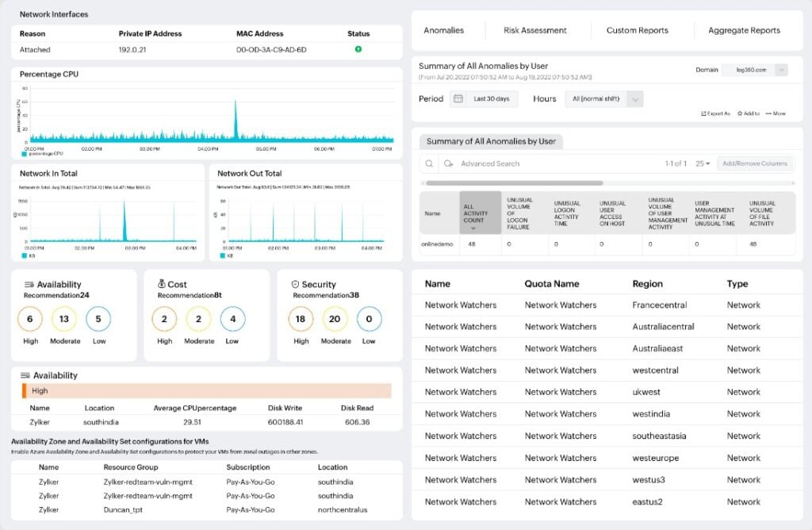812x530 pixels.
Task: Select the Cost High count 2 circle
Action: click(x=164, y=319)
